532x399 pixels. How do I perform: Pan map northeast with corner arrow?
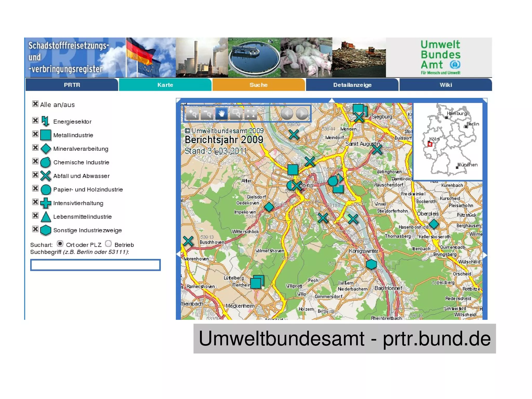pyautogui.click(x=485, y=100)
